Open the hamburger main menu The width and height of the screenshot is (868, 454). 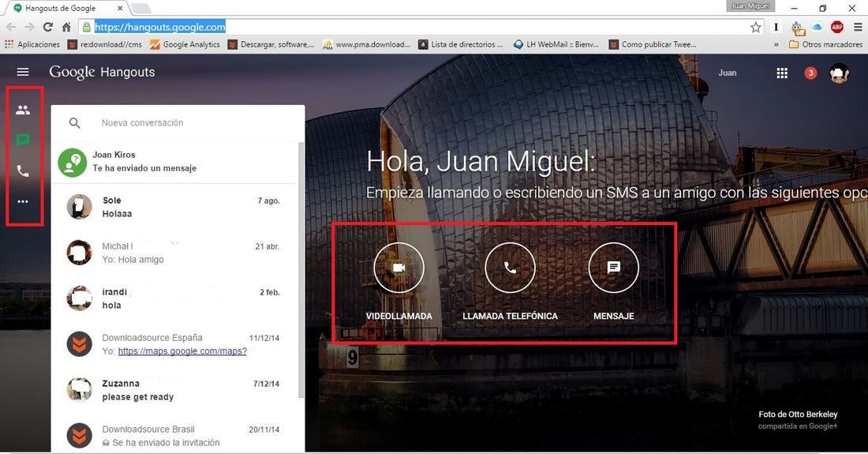coord(23,72)
